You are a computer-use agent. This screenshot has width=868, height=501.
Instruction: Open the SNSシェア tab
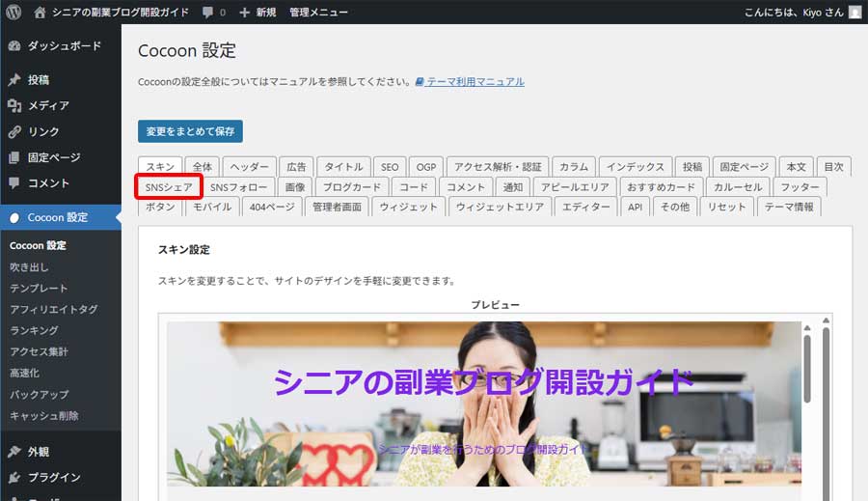(x=169, y=186)
